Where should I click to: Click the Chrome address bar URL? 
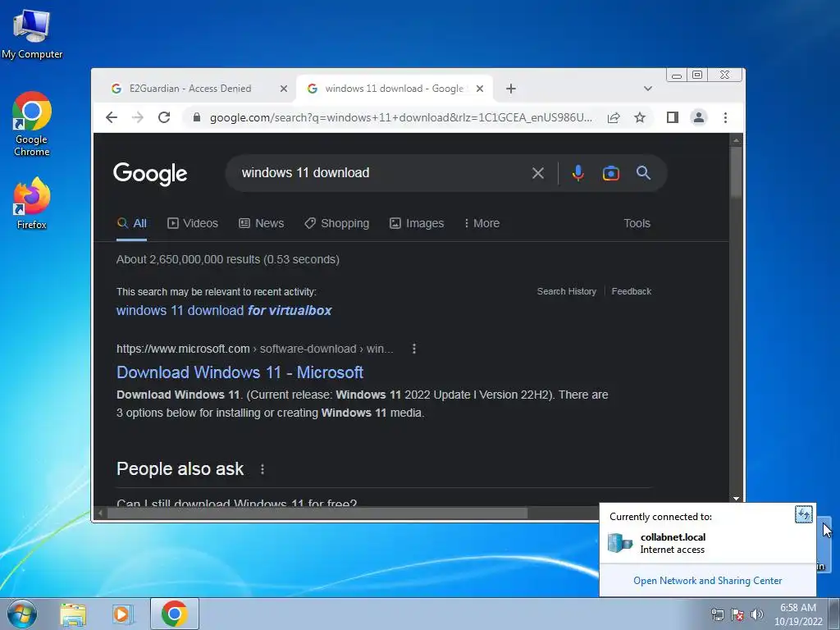coord(400,118)
